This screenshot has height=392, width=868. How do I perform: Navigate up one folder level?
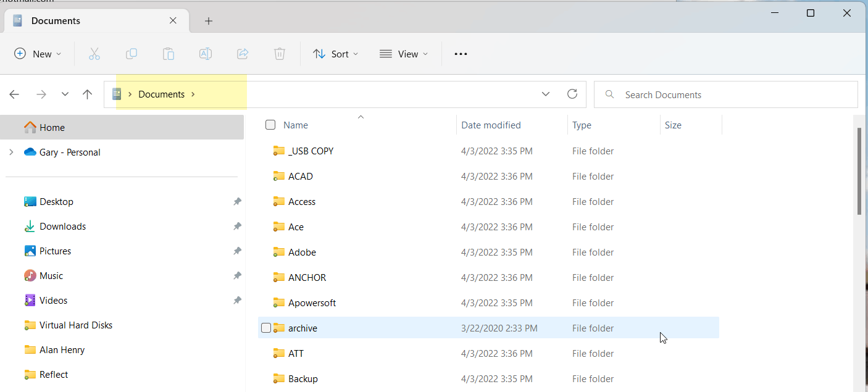coord(87,94)
